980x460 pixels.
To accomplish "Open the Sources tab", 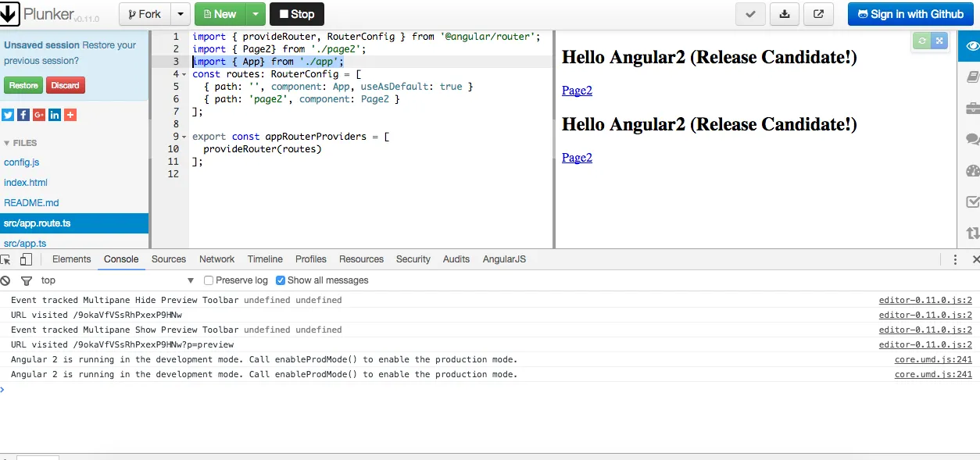I will (x=169, y=259).
